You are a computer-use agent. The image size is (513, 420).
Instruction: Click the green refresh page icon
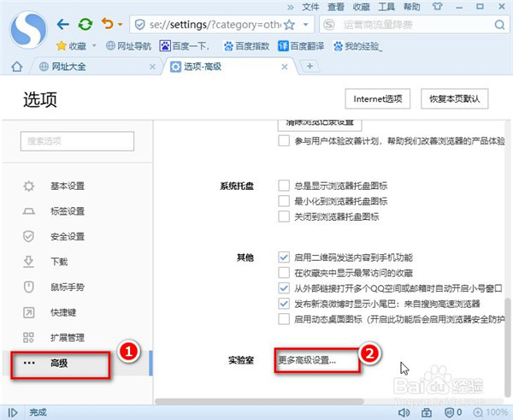pos(85,24)
